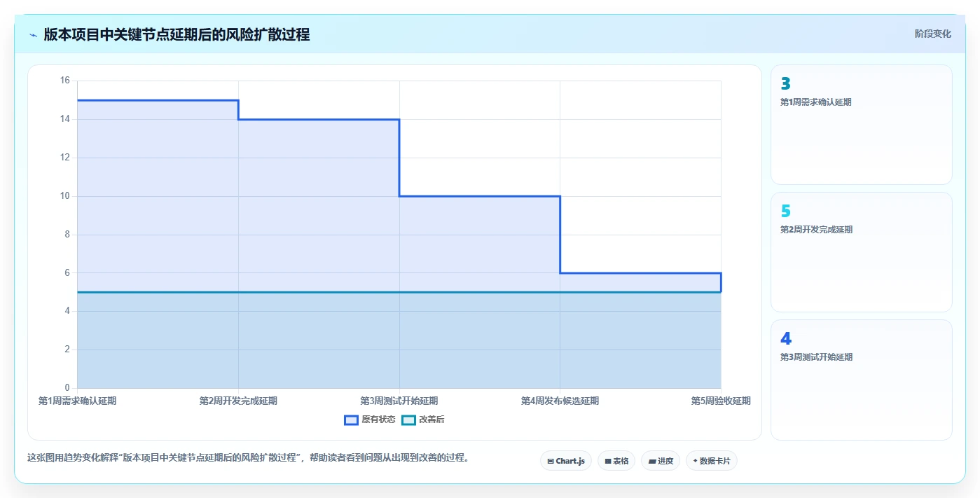Image resolution: width=980 pixels, height=498 pixels.
Task: Click the blue 原有状态 legend color box
Action: [x=351, y=420]
